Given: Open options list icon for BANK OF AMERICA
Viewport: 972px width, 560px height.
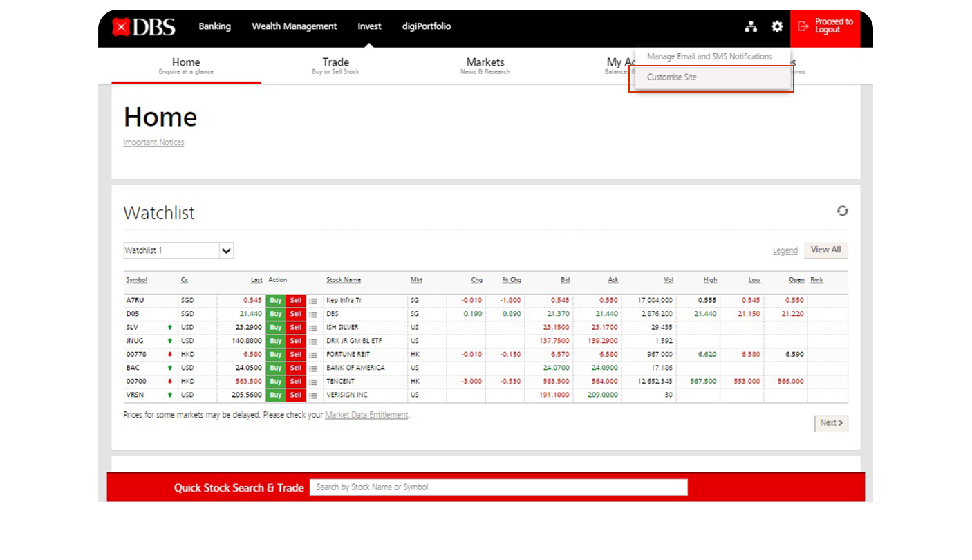Looking at the screenshot, I should 313,368.
